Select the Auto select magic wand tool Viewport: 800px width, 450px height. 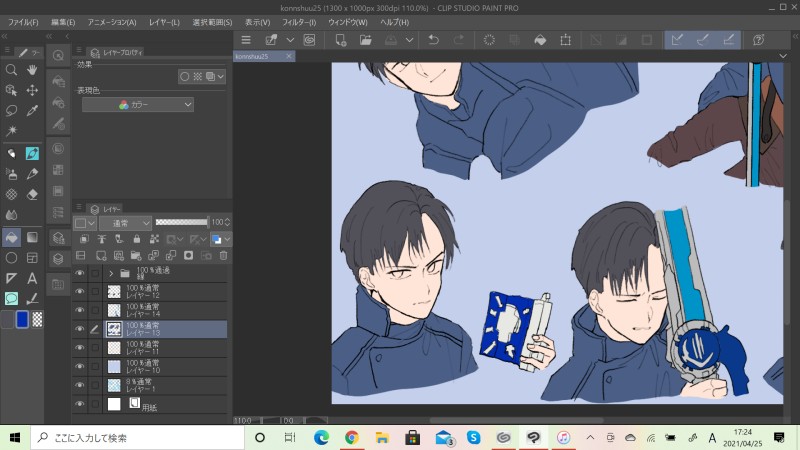11,131
